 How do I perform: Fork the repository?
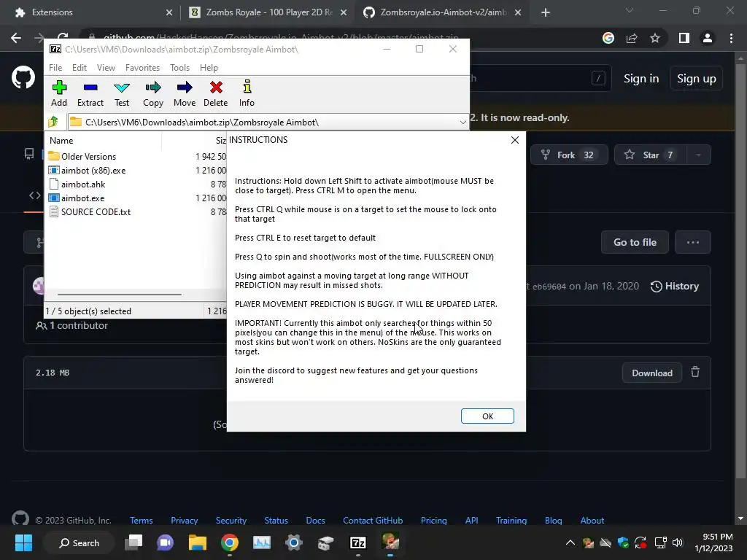pos(569,155)
